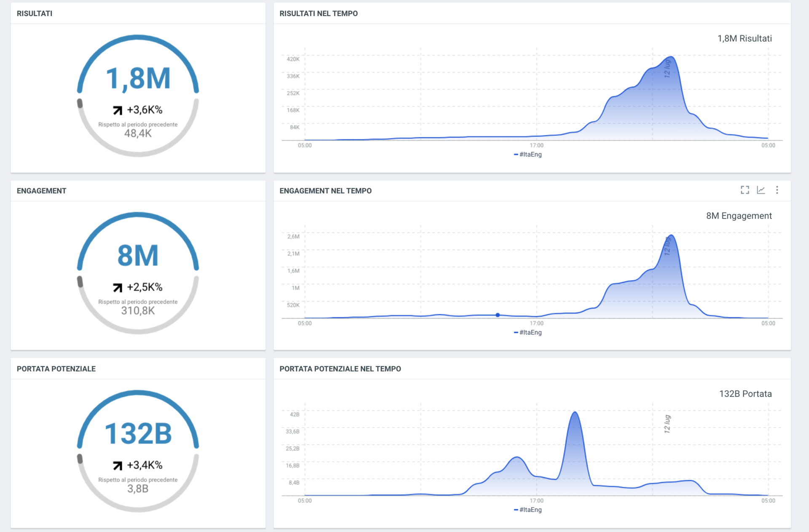The height and width of the screenshot is (532, 809).
Task: Click the 42B axis label in Portata chart
Action: [295, 414]
